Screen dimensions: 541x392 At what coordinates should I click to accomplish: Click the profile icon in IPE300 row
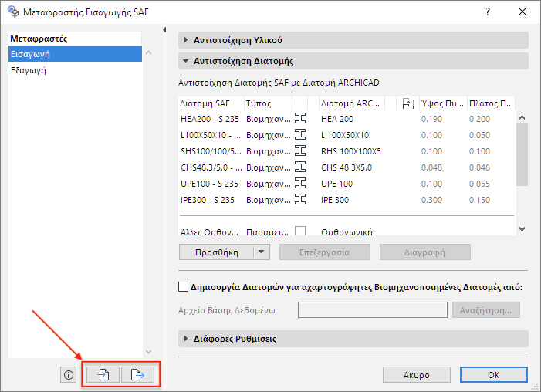pos(300,200)
